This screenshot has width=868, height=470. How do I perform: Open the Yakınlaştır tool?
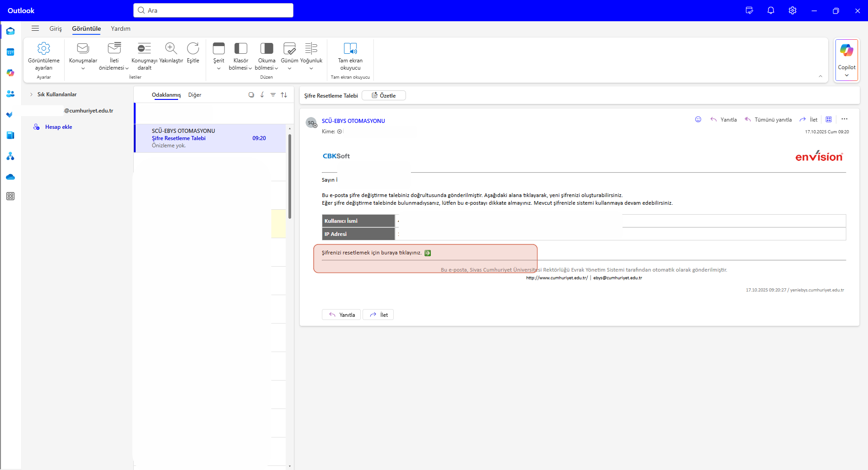point(170,54)
